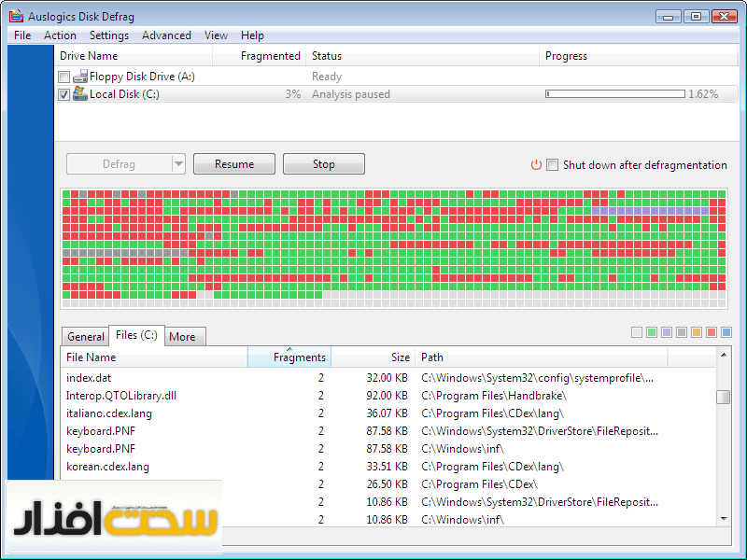Image resolution: width=747 pixels, height=560 pixels.
Task: Check the Floppy Disk Drive (A:) checkbox
Action: [63, 77]
